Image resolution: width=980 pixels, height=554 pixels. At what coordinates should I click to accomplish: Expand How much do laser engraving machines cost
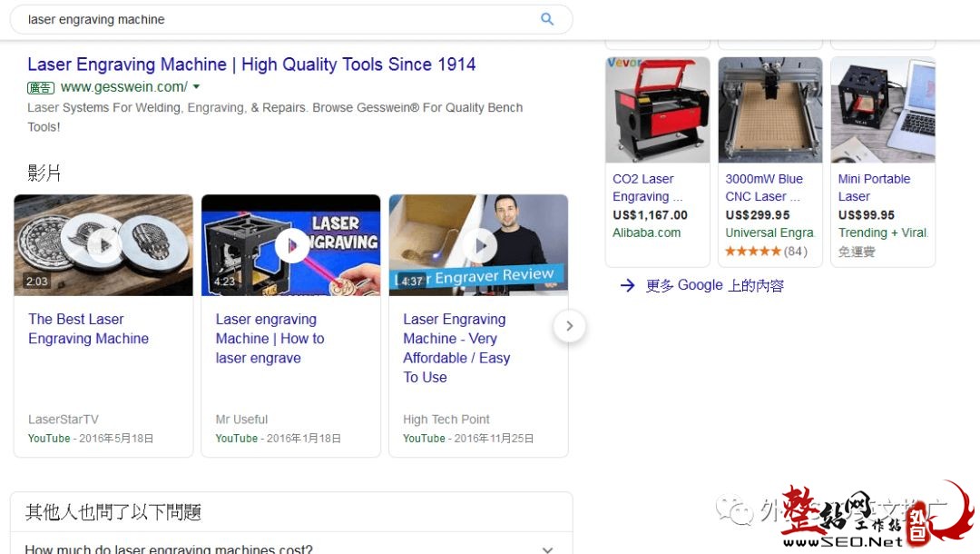(x=291, y=548)
